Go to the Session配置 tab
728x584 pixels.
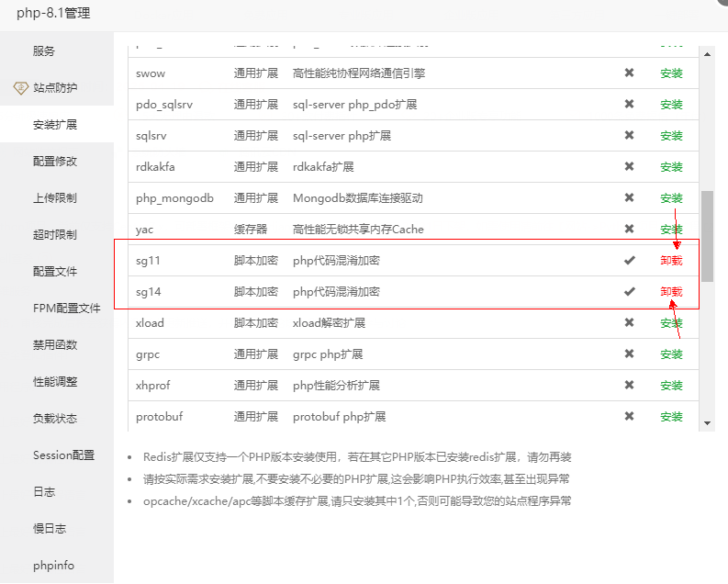coord(63,455)
